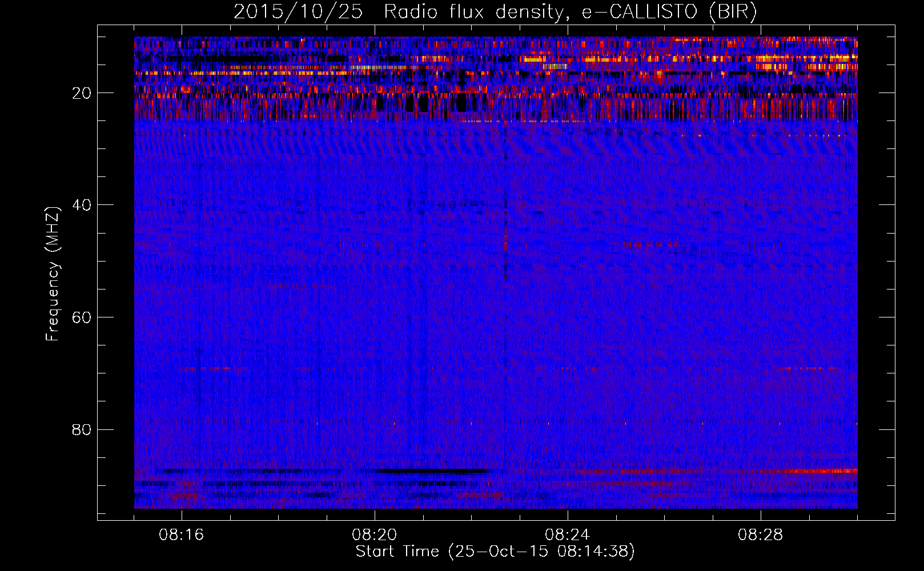Click the 08:28 time tick label

pyautogui.click(x=761, y=535)
